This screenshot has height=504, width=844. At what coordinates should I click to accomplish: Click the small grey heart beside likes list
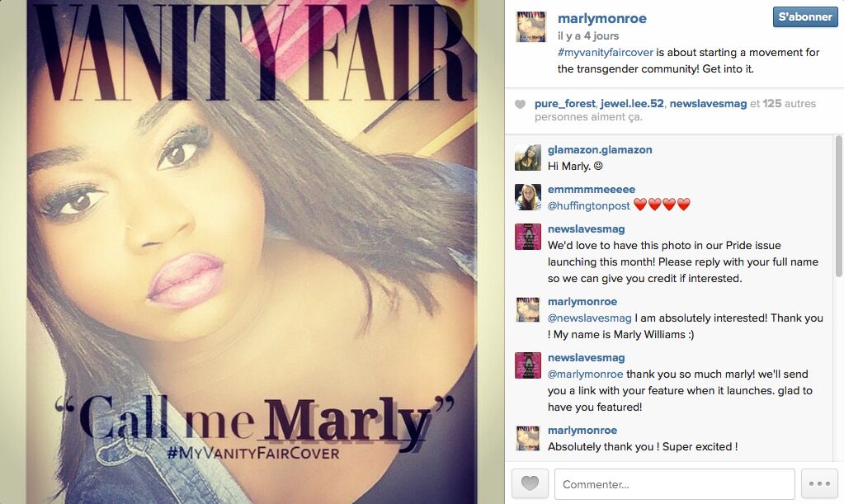click(x=520, y=105)
